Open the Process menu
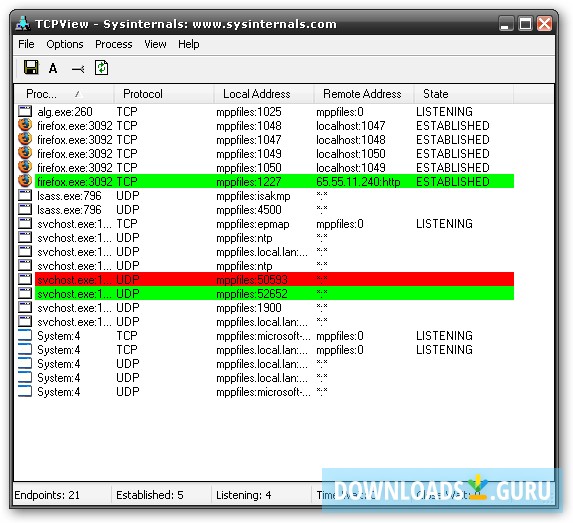 (114, 44)
